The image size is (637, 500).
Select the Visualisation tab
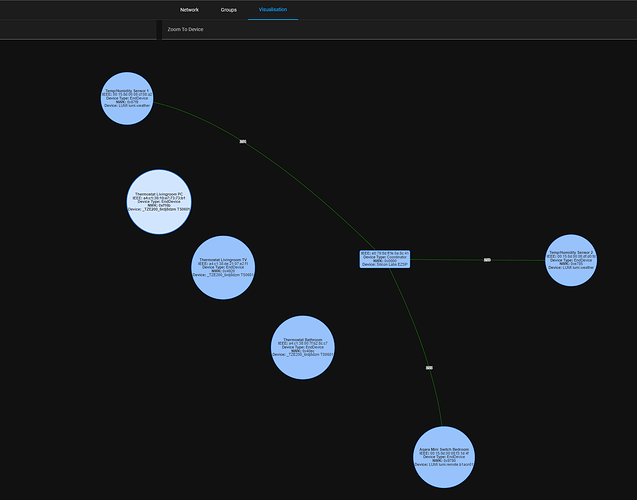click(x=273, y=9)
